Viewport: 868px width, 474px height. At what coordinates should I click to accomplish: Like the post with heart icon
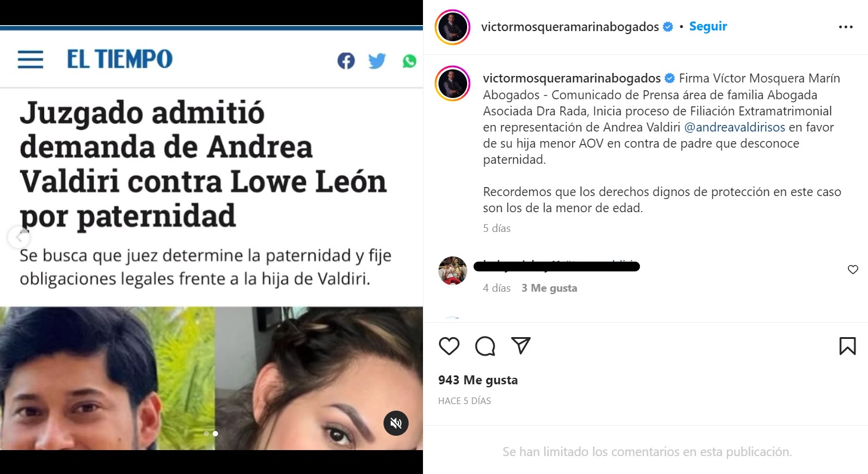point(449,346)
